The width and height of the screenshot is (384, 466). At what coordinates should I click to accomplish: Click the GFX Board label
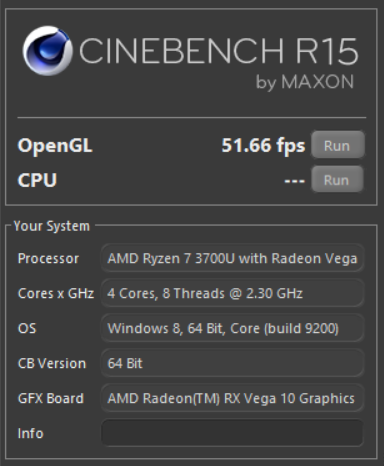point(51,398)
